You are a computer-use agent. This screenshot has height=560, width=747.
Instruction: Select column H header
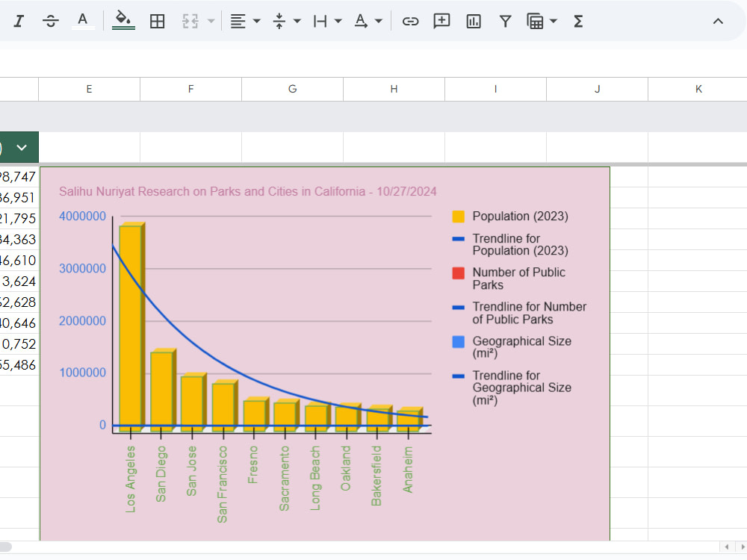click(x=394, y=89)
